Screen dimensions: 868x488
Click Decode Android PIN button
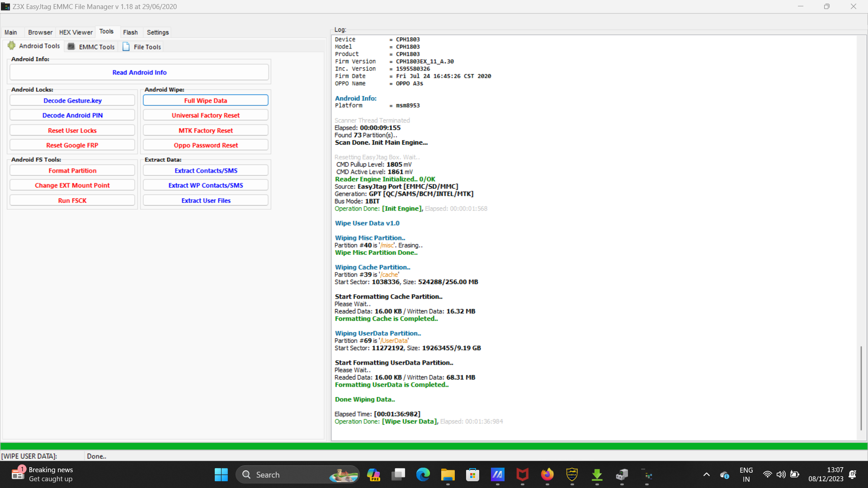(72, 115)
